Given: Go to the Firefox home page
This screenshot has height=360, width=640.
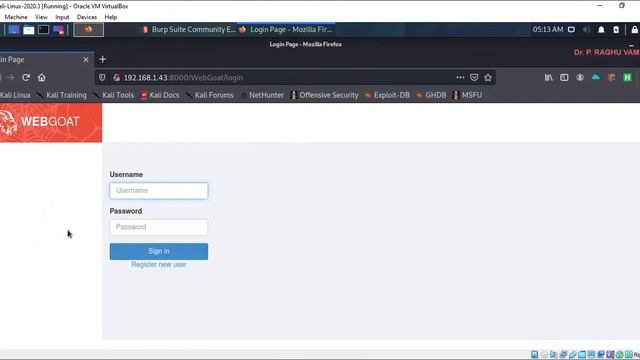Looking at the screenshot, I should [x=42, y=78].
